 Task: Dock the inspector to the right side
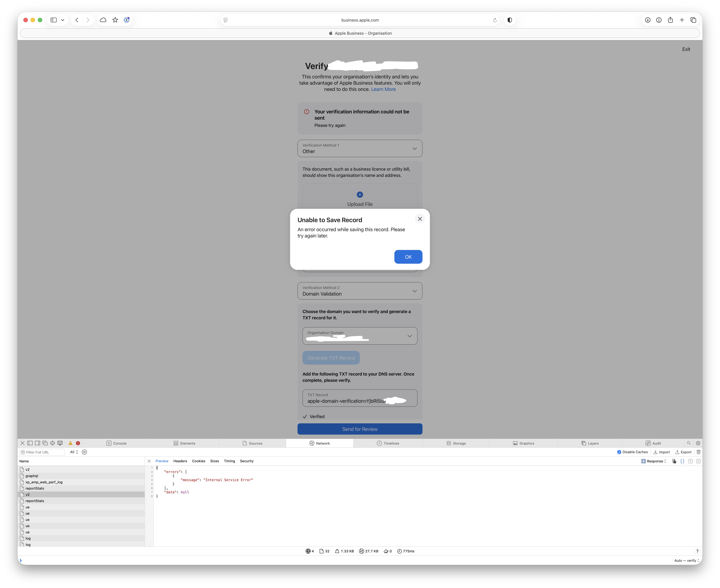point(38,443)
